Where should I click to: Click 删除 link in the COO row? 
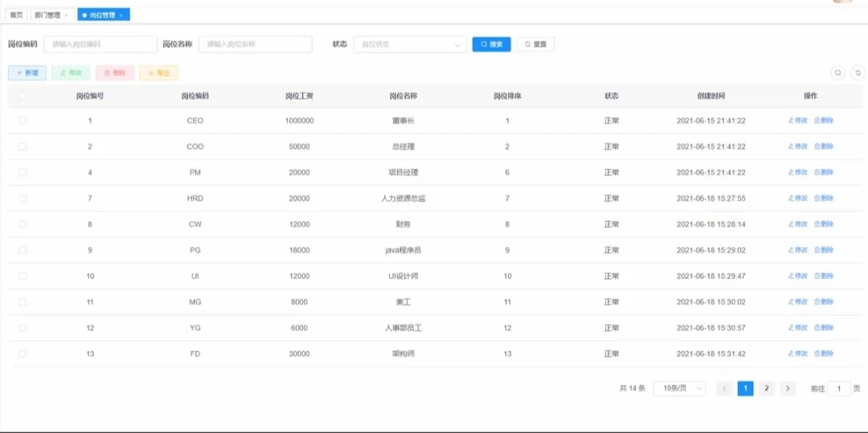point(824,146)
